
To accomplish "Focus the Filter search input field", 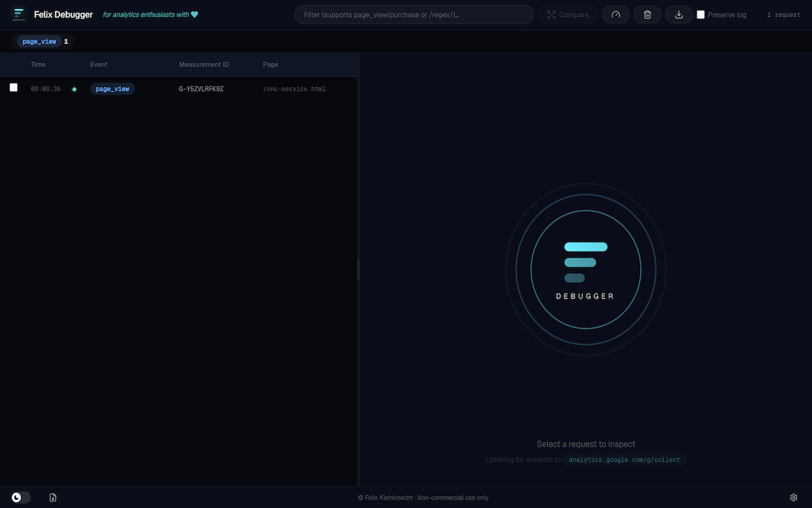I will coord(414,15).
